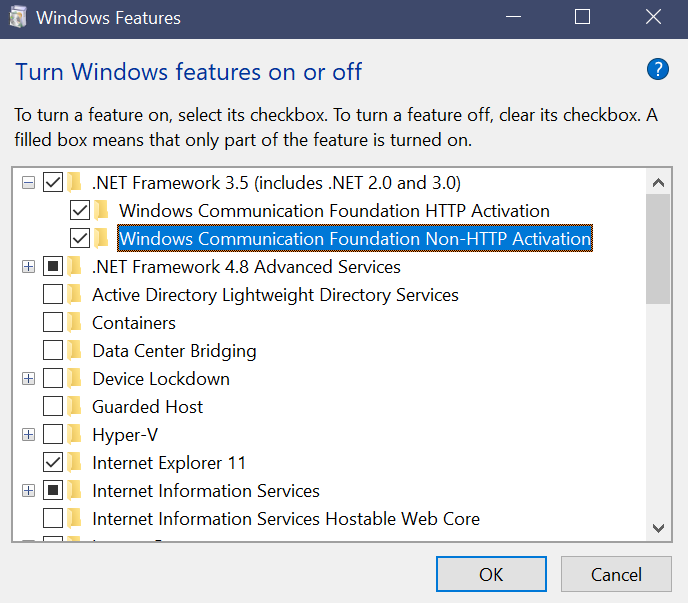Select the Guarded Host feature label
Image resolution: width=688 pixels, height=603 pixels.
tap(147, 407)
